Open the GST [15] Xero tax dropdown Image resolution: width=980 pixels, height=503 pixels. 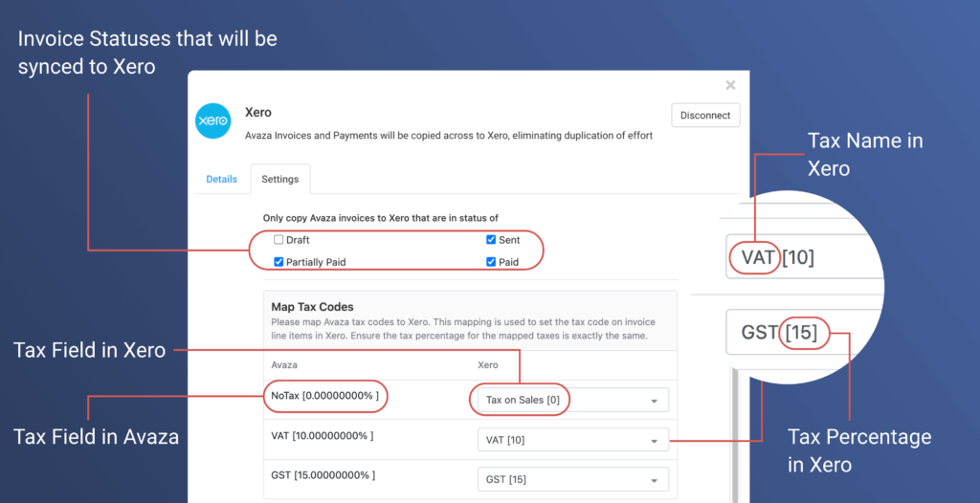tap(572, 480)
